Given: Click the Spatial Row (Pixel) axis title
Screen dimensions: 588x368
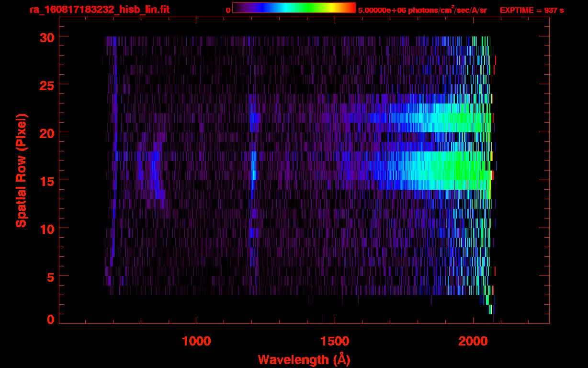Looking at the screenshot, I should (21, 171).
